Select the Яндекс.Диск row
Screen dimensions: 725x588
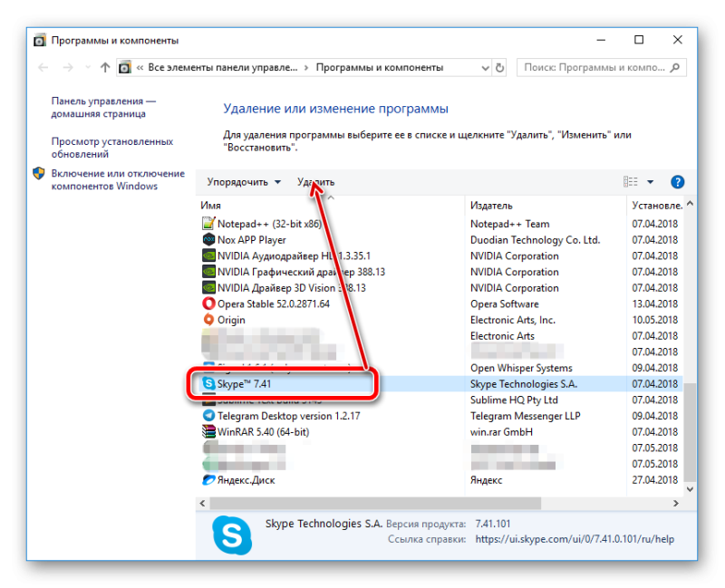click(440, 480)
